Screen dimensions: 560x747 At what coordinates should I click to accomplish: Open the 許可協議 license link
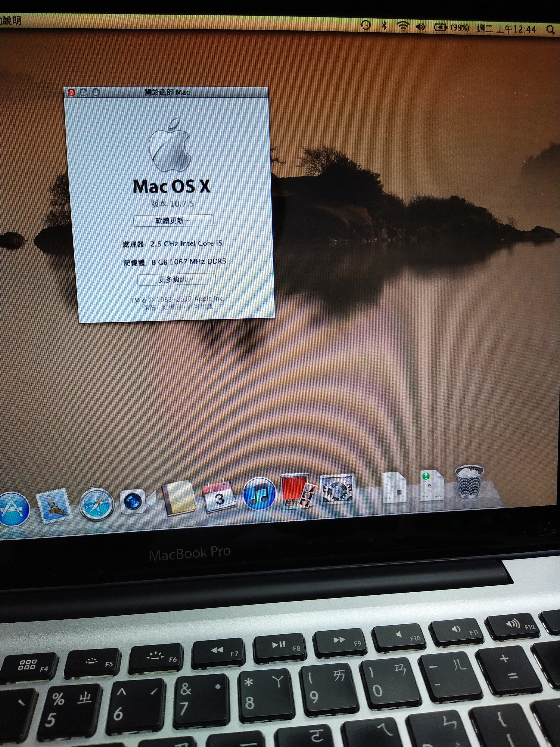pos(200,307)
